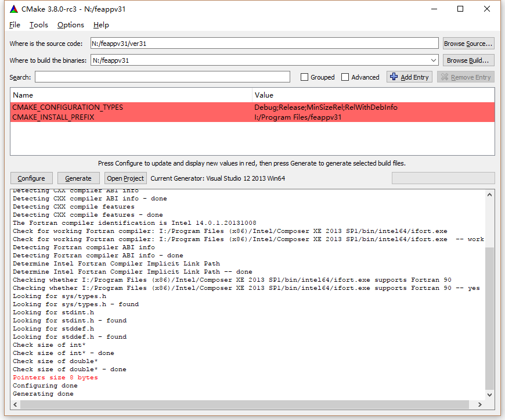Click the CMake triangle logo icon
This screenshot has width=505, height=420.
click(14, 9)
